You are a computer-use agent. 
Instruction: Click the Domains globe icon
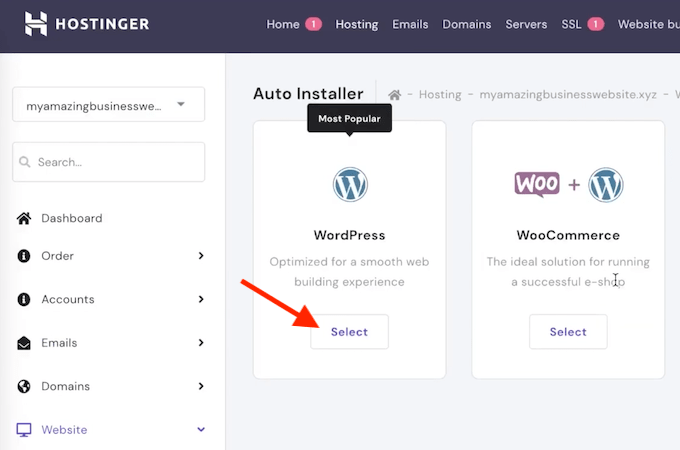pyautogui.click(x=24, y=386)
